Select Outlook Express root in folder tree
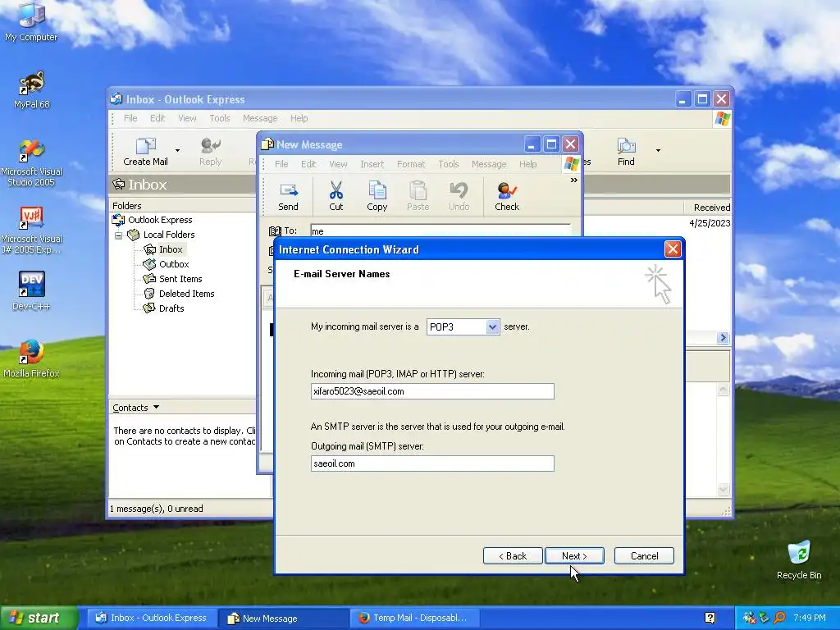 [160, 220]
